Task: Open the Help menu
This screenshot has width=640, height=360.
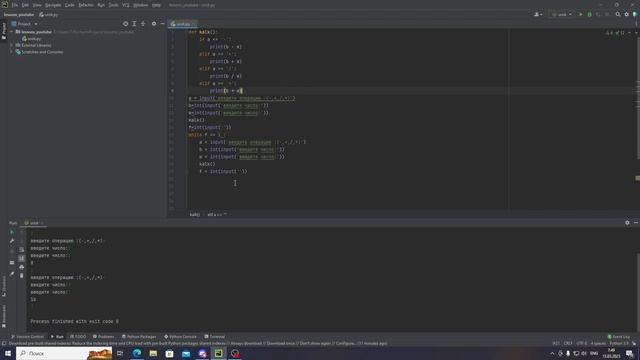Action: pos(156,5)
